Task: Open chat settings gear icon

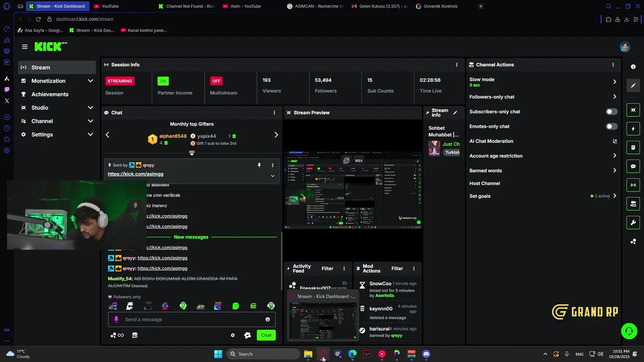Action: click(232, 335)
